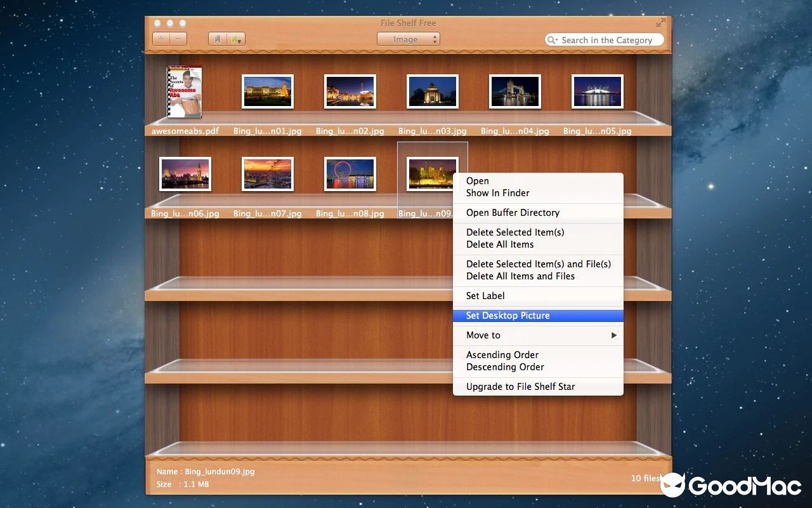Open the Image category dropdown
Screen dimensions: 812x508
click(408, 39)
